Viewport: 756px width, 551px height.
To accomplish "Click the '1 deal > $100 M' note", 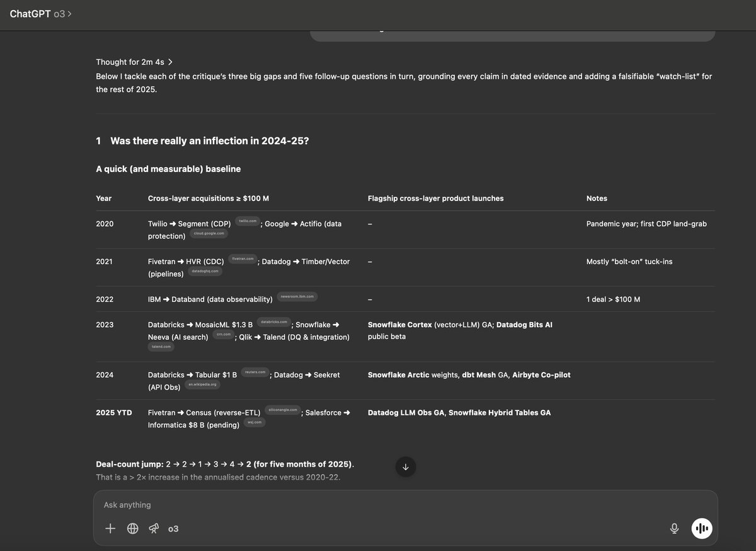I will (613, 299).
